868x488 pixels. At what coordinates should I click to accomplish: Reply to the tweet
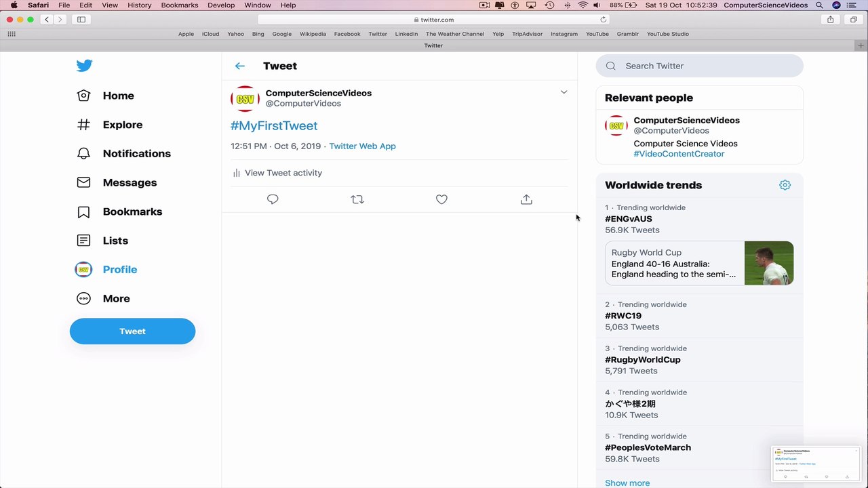(x=273, y=199)
